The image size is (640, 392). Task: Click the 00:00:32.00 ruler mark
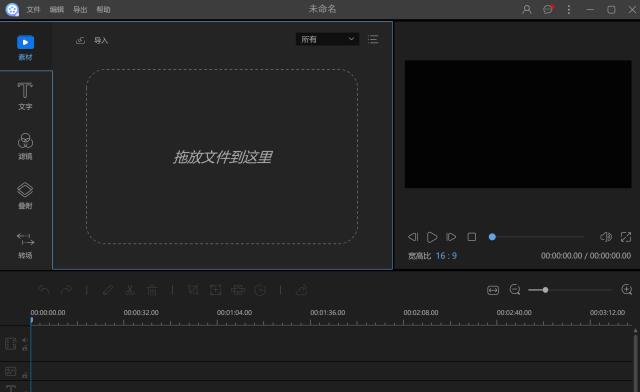click(141, 312)
